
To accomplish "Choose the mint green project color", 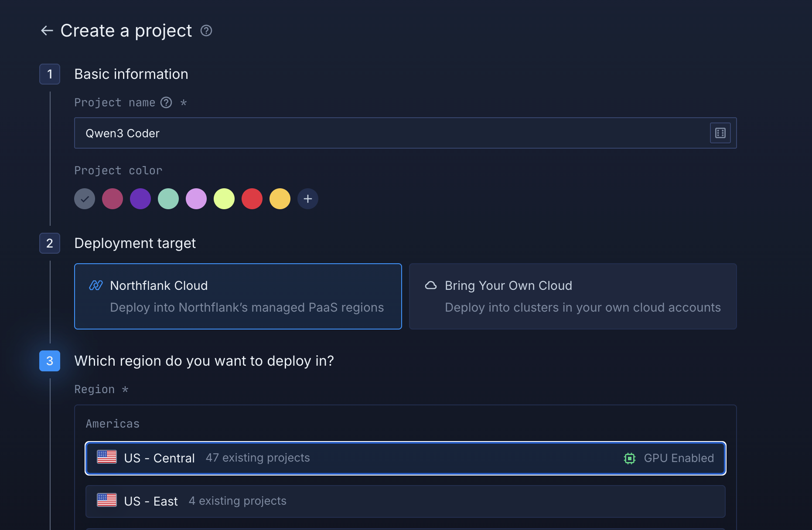I will 168,199.
